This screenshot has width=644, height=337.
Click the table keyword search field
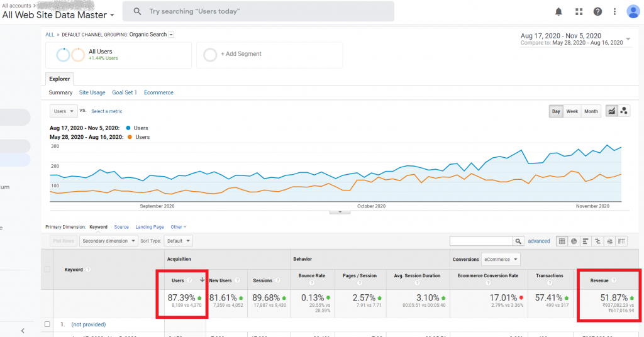481,241
